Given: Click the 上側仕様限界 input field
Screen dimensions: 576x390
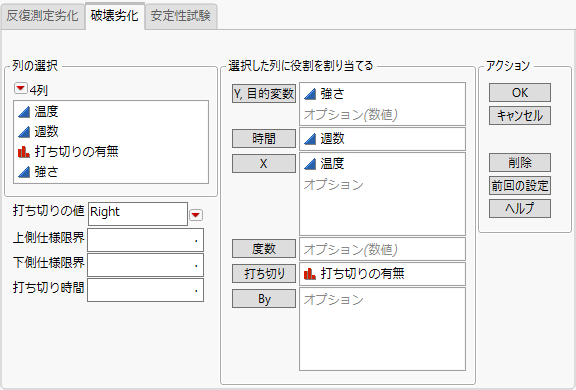Looking at the screenshot, I should point(145,240).
